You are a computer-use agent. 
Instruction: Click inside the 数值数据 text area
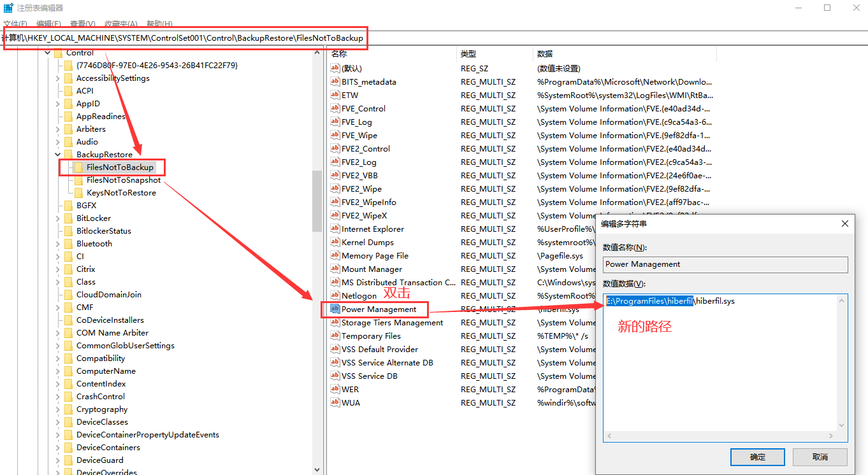[x=725, y=368]
